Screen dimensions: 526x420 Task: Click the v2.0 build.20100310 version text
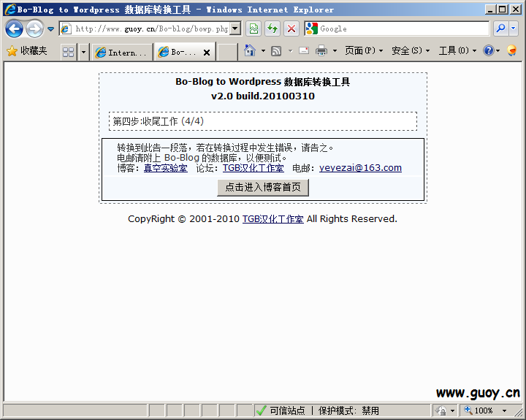pyautogui.click(x=263, y=96)
